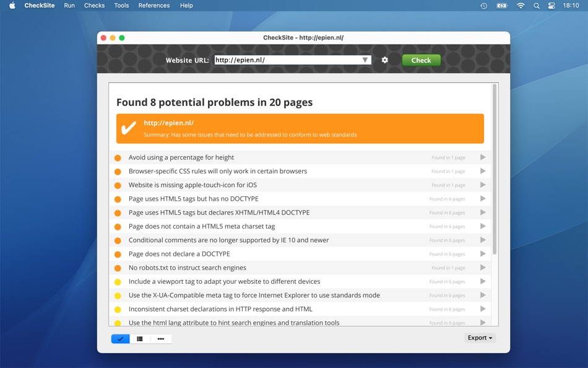The height and width of the screenshot is (368, 588).
Task: Click orange dot for declare DOCTYPE issue
Action: pos(118,254)
